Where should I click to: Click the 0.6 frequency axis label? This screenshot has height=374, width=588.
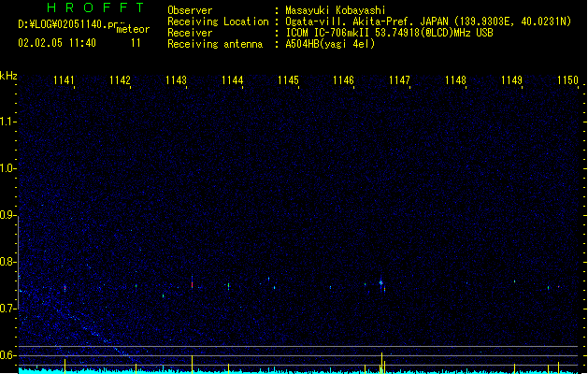point(7,355)
